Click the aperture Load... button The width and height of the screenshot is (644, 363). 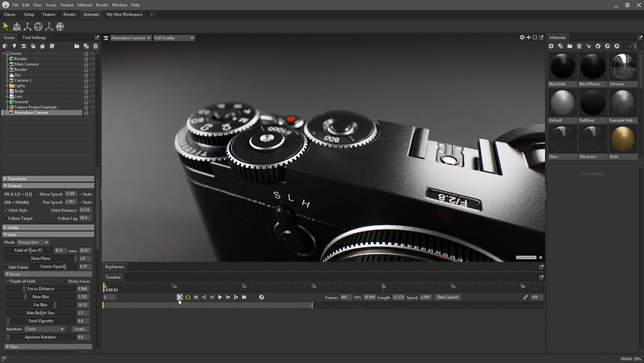pos(81,329)
